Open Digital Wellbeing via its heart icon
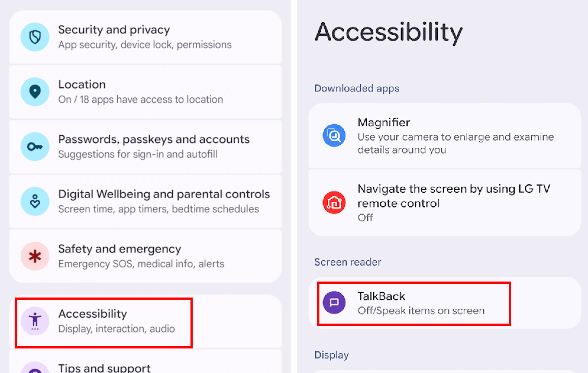 tap(35, 201)
